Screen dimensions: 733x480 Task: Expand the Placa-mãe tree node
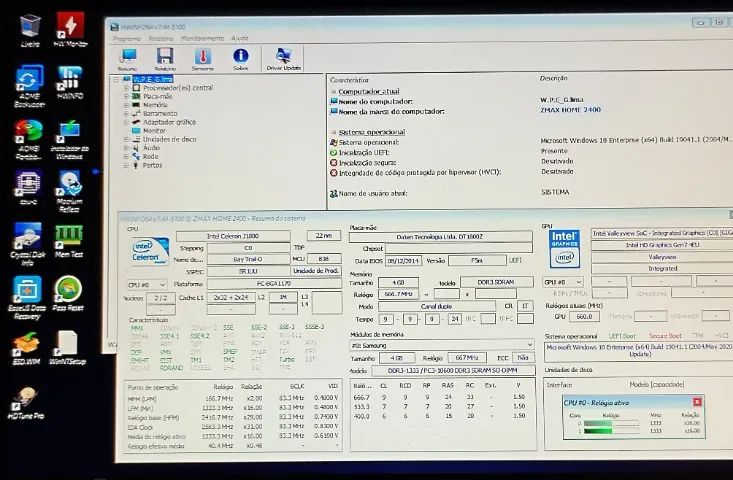(x=126, y=96)
